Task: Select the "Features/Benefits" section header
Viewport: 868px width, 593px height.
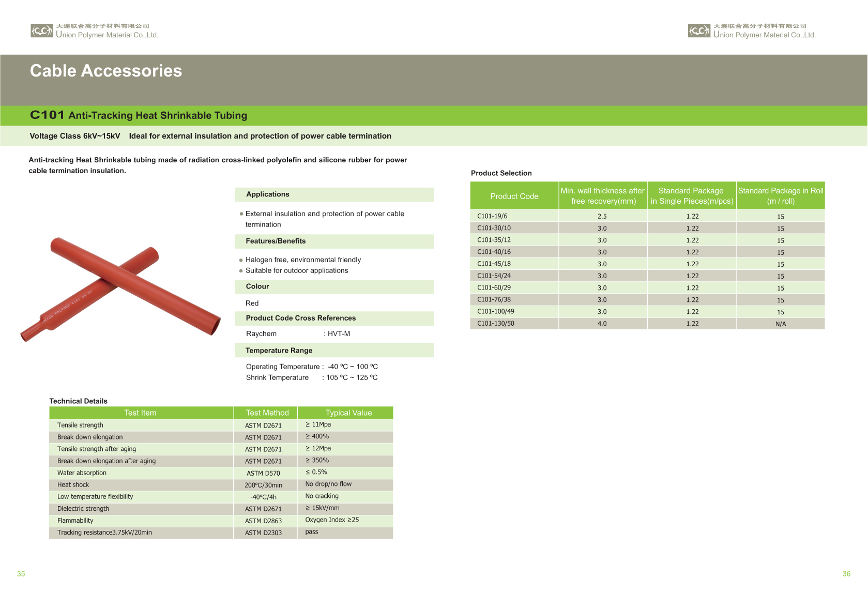Action: click(276, 241)
